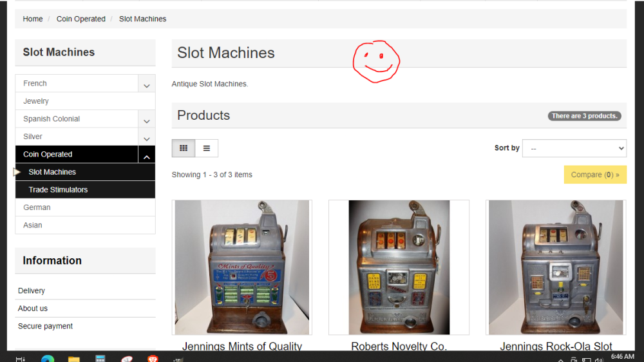Click the Compare (0) button
This screenshot has height=362, width=644.
[x=594, y=175]
